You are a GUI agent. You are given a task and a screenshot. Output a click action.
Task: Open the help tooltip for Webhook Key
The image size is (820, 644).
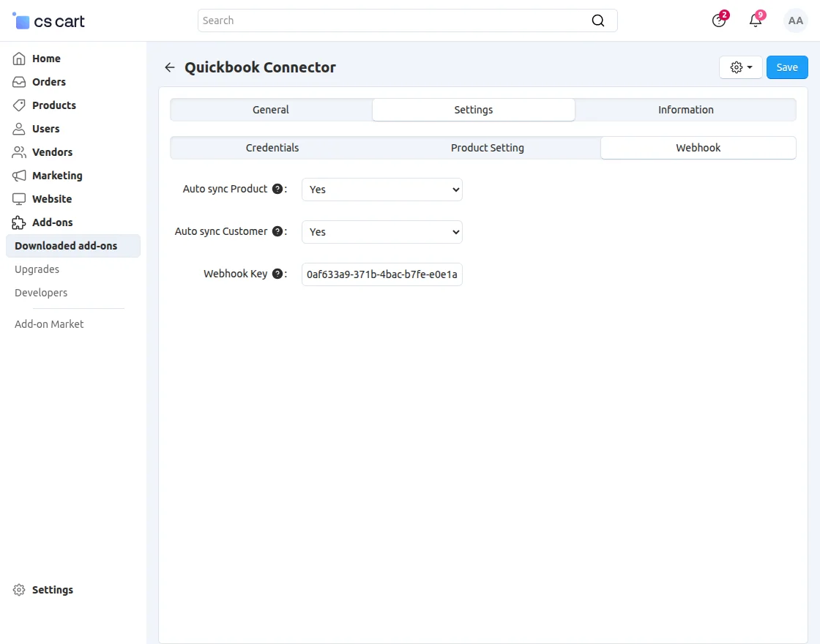[277, 274]
